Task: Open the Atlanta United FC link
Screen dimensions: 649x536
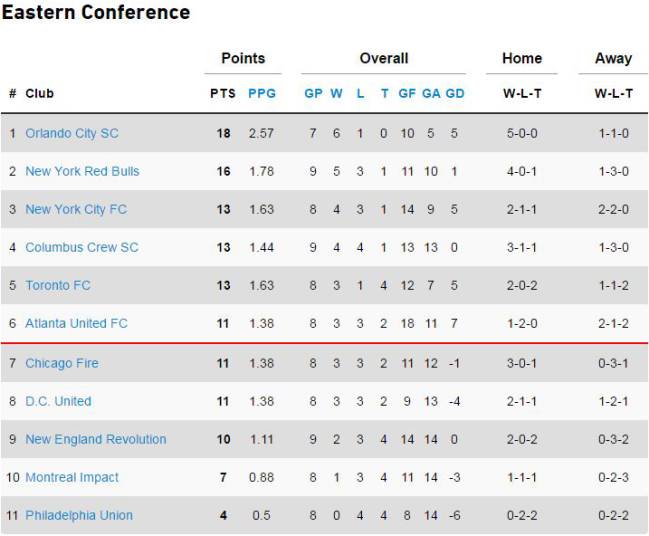Action: pyautogui.click(x=77, y=323)
